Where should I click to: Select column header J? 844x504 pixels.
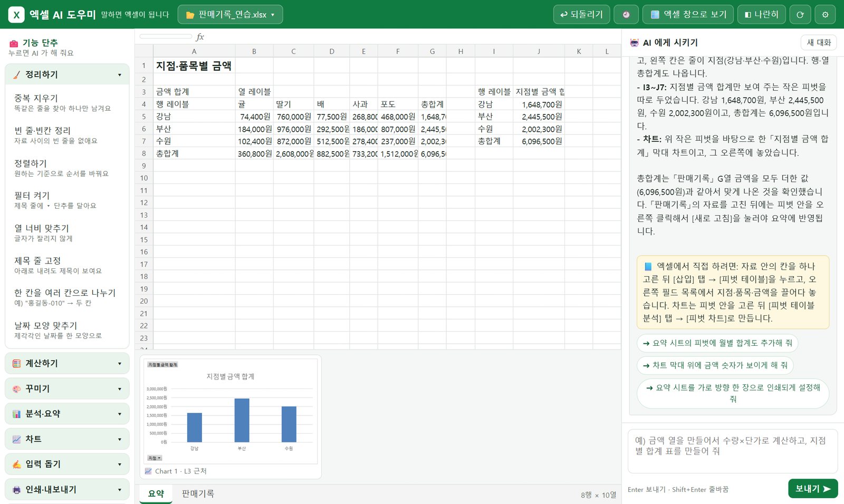click(539, 51)
